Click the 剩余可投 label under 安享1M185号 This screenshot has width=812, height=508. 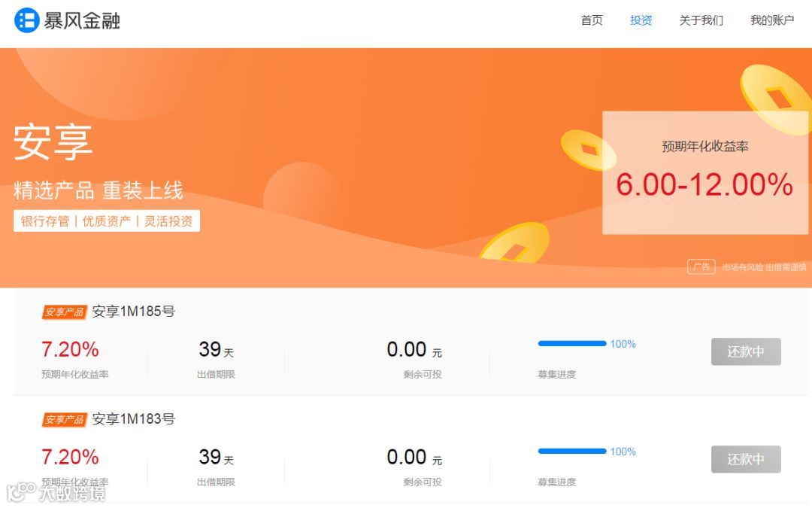(423, 374)
